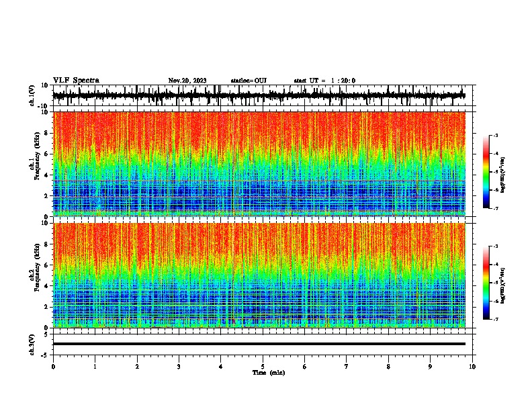This screenshot has height=411, width=532.
Task: Click time axis tick label "3"
Action: coord(179,367)
